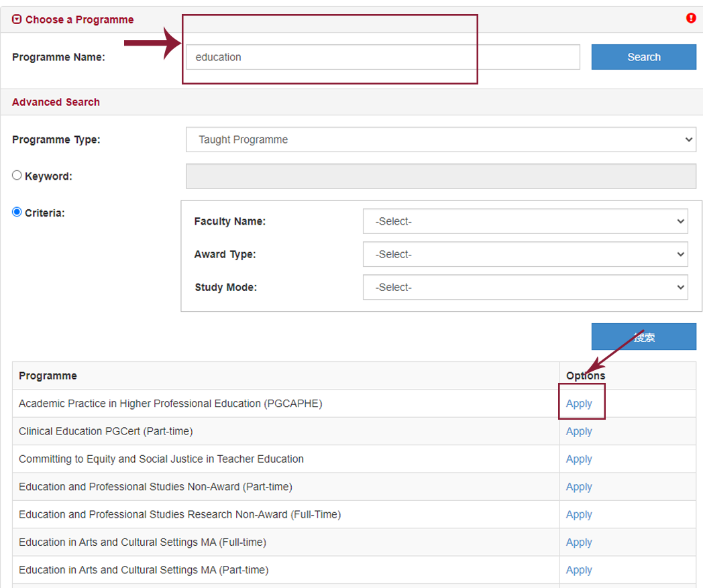Apply for Education in Arts MA (Full-time)

click(x=579, y=542)
